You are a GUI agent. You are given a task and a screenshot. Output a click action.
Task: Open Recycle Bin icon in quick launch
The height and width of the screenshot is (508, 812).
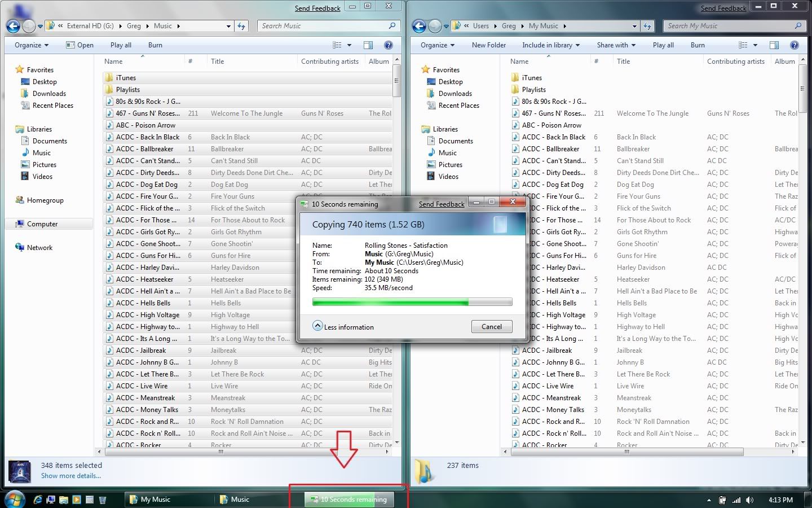[x=103, y=500]
